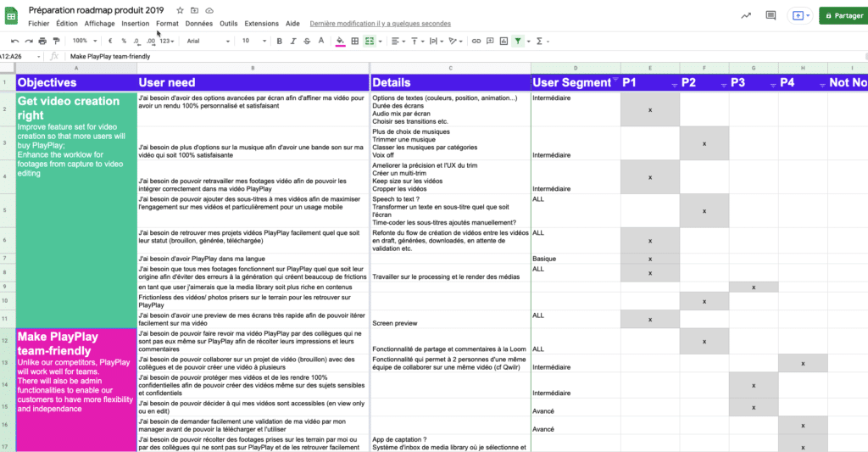This screenshot has width=868, height=452.
Task: Toggle bold formatting
Action: pos(280,41)
